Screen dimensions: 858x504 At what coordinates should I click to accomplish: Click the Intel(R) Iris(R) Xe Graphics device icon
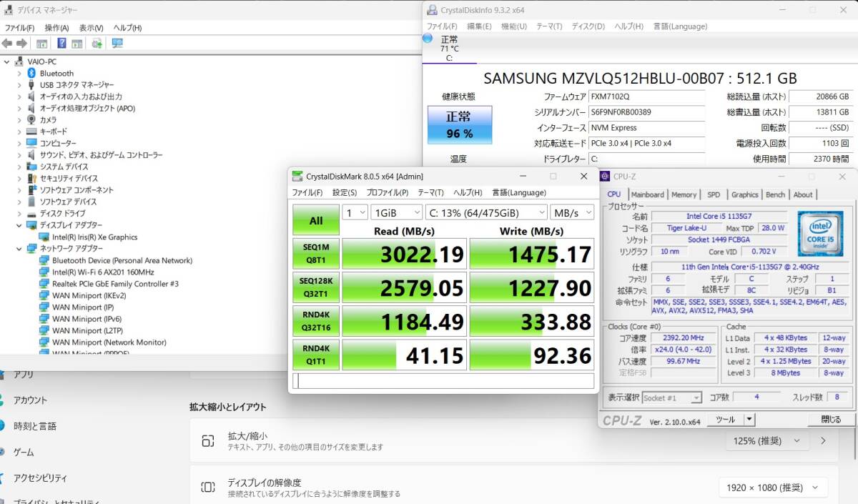44,237
